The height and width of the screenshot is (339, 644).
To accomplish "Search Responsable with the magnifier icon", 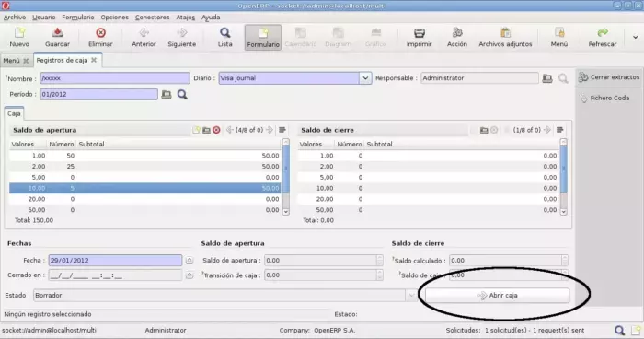I will click(563, 78).
